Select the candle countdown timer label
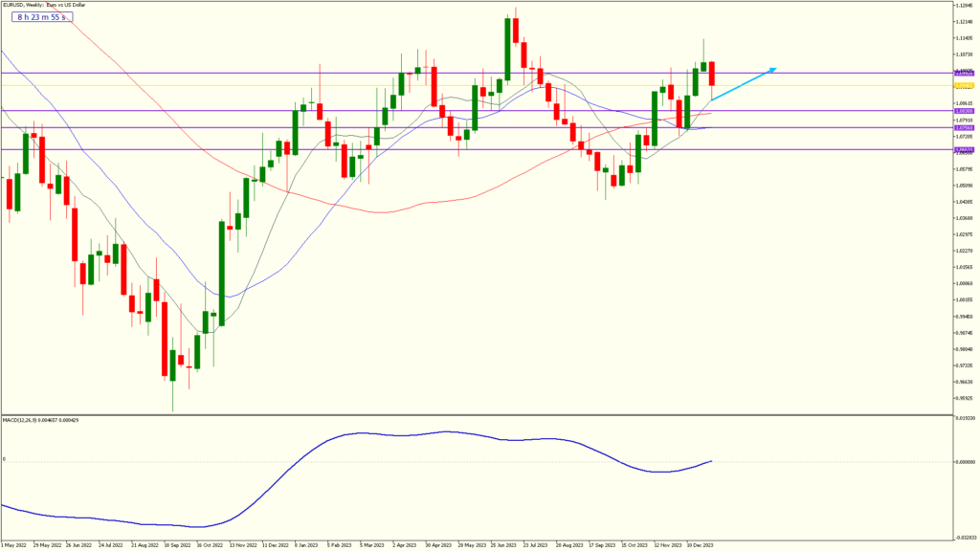 (40, 17)
